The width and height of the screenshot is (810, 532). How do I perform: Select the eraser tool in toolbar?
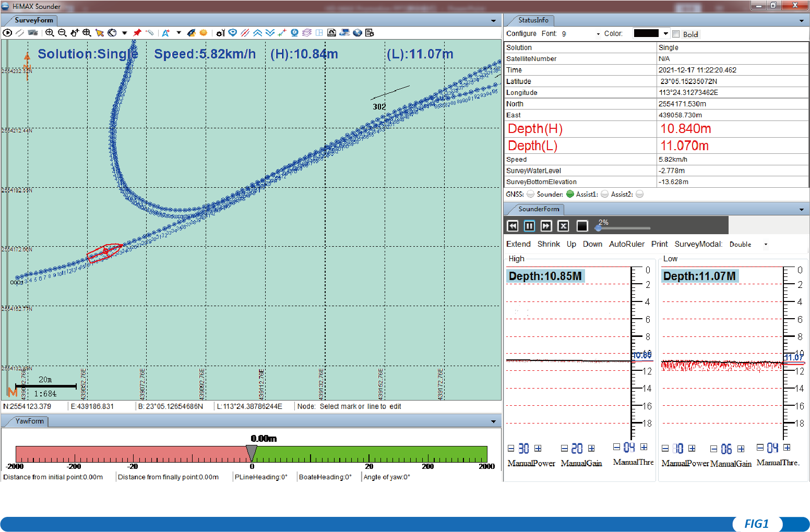(x=150, y=32)
